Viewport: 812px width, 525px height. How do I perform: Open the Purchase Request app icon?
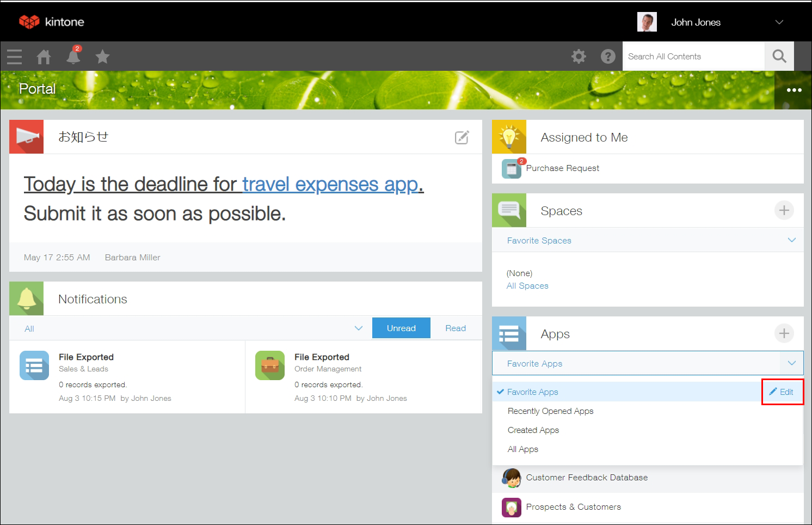pos(510,169)
